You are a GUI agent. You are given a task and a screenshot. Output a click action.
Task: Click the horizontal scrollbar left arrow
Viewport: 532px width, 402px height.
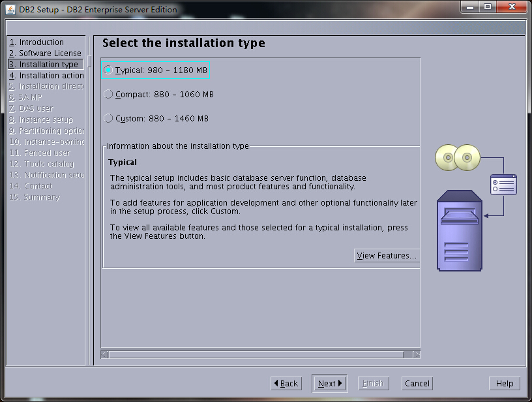[x=105, y=354]
